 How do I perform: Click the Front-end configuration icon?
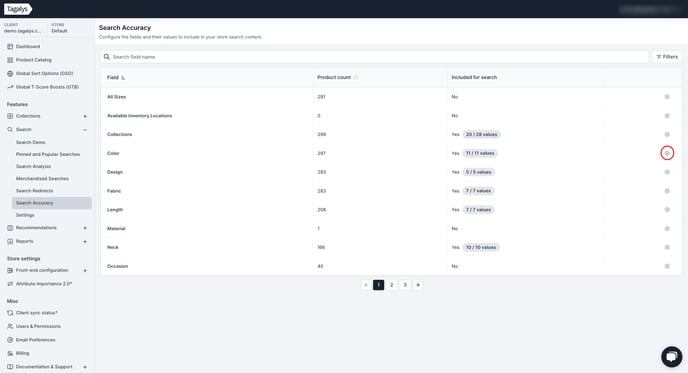pyautogui.click(x=10, y=271)
